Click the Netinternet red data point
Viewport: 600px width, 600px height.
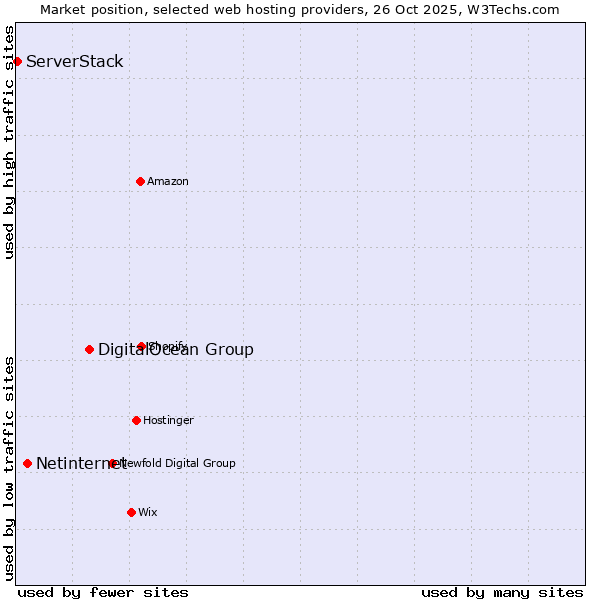(27, 463)
